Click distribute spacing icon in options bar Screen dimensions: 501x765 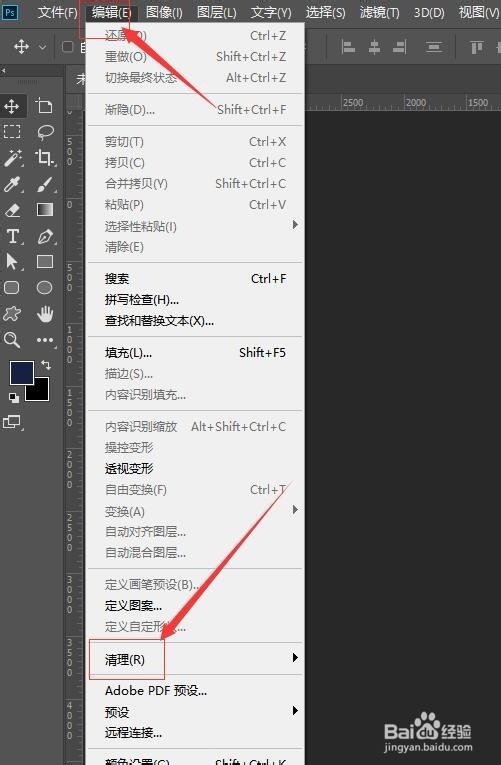[434, 47]
